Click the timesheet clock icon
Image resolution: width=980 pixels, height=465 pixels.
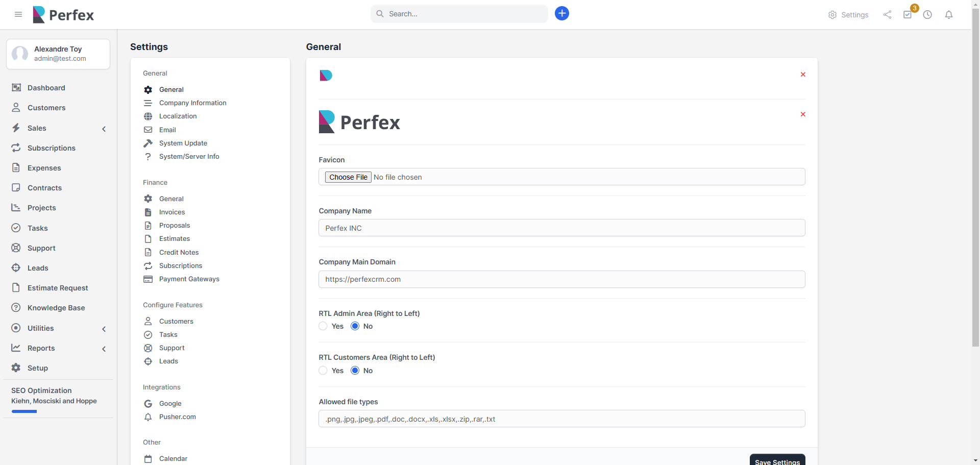[928, 15]
